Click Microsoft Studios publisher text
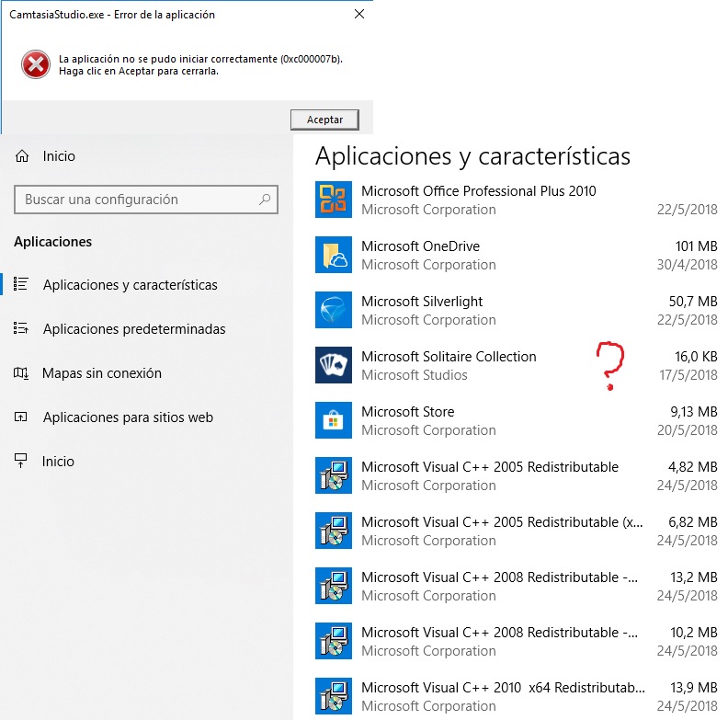Viewport: 728px width, 720px height. coord(415,375)
